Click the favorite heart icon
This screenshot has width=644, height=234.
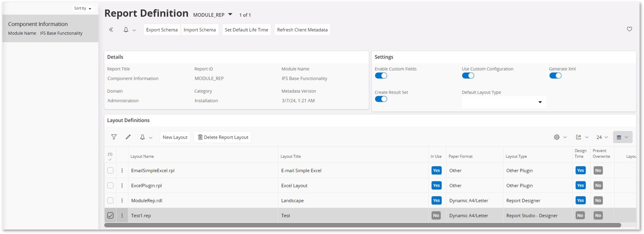[629, 29]
